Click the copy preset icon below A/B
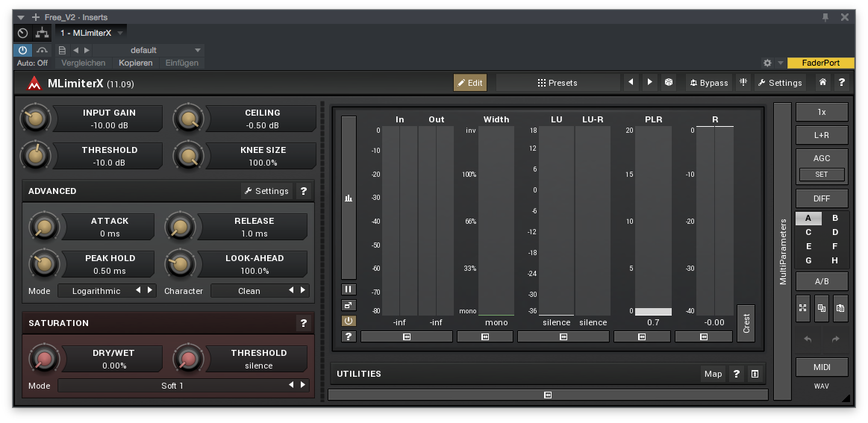Image resolution: width=868 pixels, height=423 pixels. 822,308
